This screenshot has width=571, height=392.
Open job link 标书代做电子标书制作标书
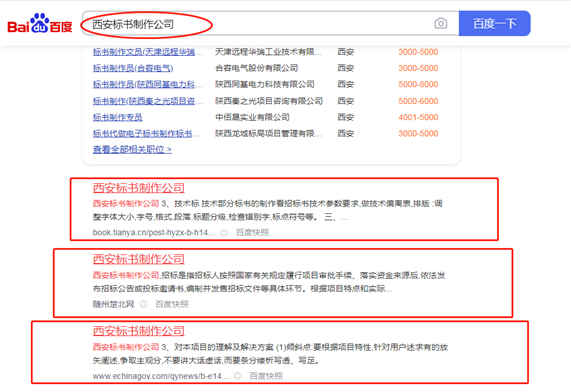coord(146,134)
